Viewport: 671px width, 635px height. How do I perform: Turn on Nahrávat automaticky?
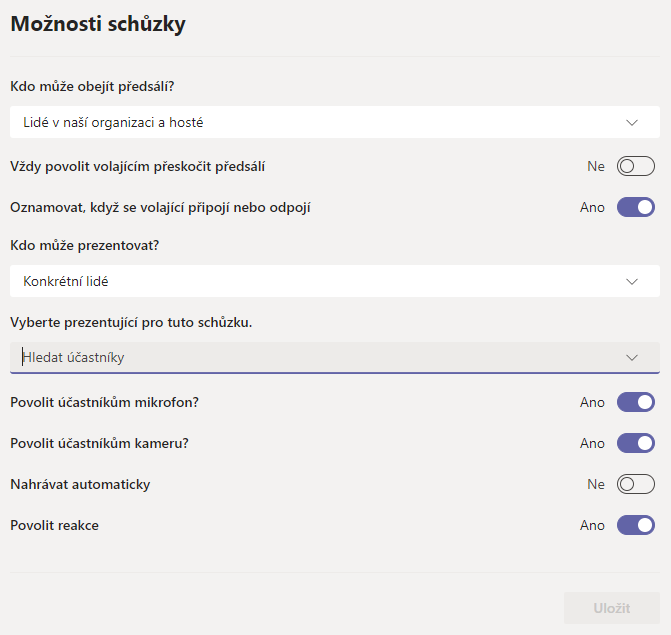pos(635,484)
